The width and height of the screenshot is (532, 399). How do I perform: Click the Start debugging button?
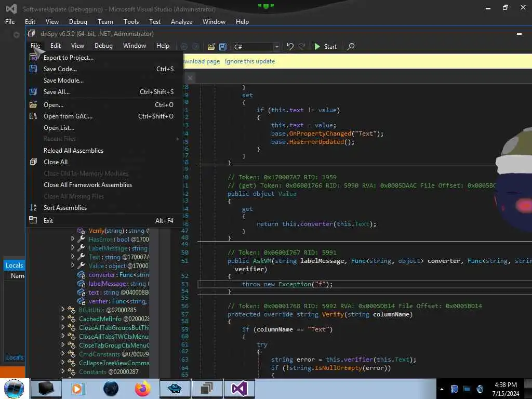pos(325,46)
